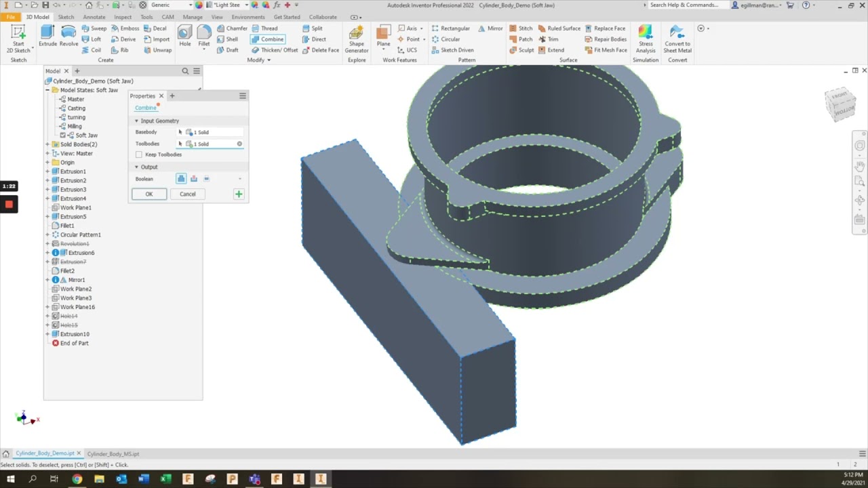Expand the Solid Bodies(2) node
Viewport: 868px width, 488px height.
point(47,144)
